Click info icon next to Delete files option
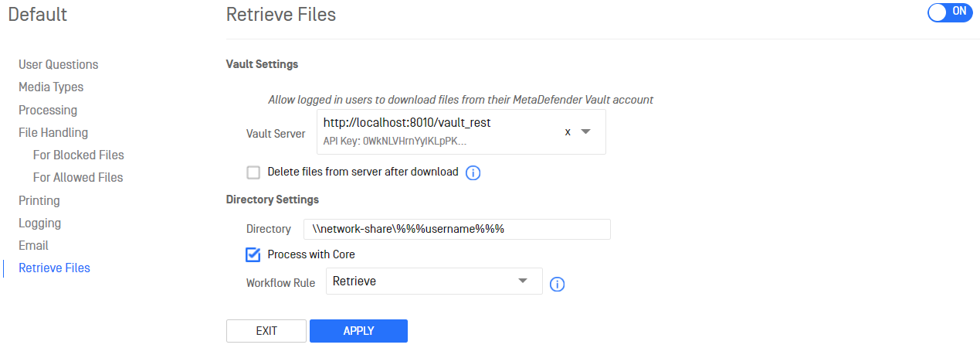The height and width of the screenshot is (348, 980). coord(473,172)
